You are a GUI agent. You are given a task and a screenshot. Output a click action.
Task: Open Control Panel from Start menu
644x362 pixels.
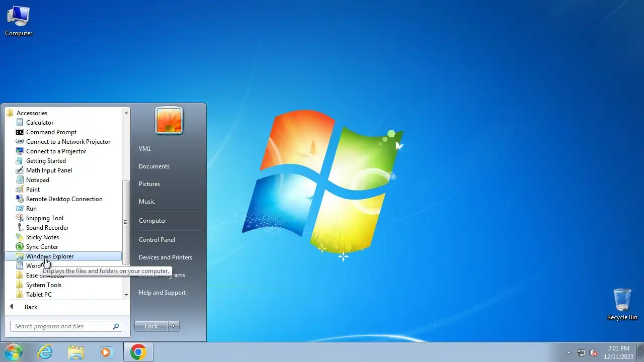tap(157, 240)
